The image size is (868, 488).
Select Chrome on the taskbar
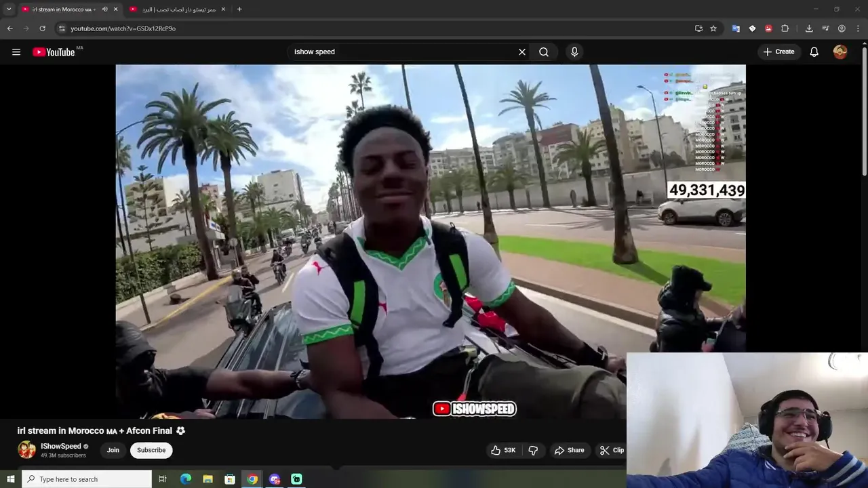[x=252, y=479]
